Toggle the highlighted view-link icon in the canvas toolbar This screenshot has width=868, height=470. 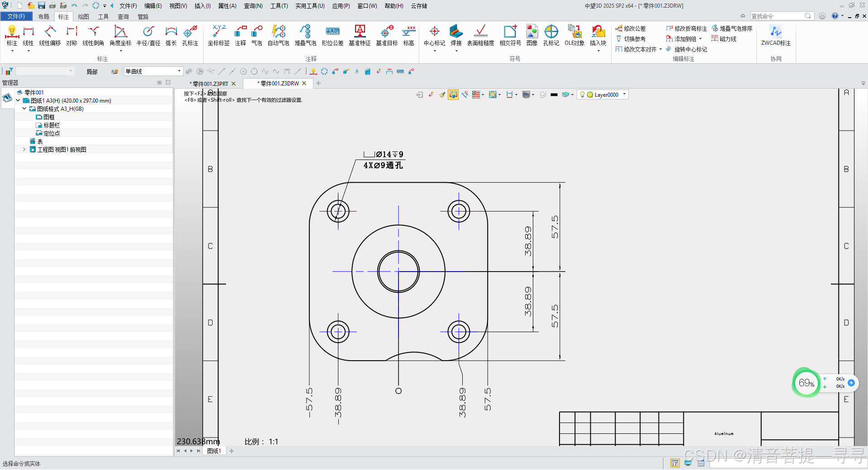[453, 94]
